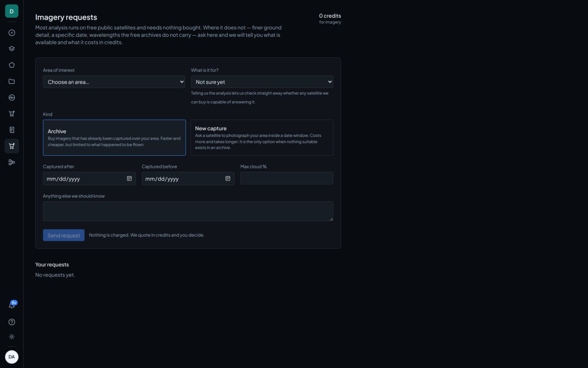Click the Kind label
The height and width of the screenshot is (368, 588).
pyautogui.click(x=48, y=114)
